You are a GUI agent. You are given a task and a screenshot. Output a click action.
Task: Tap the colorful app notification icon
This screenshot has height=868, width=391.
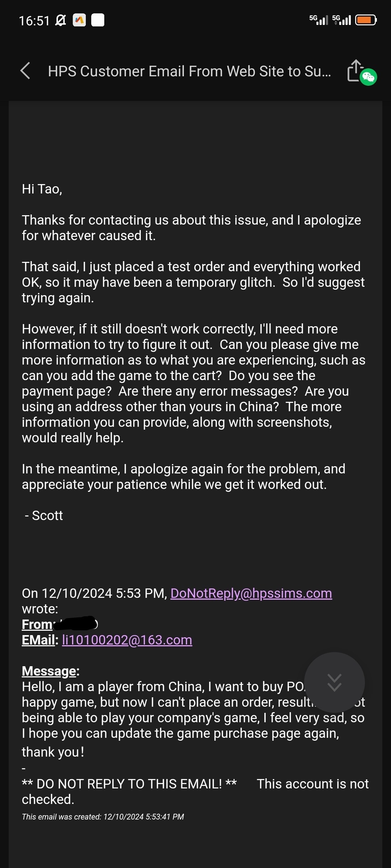tap(79, 20)
